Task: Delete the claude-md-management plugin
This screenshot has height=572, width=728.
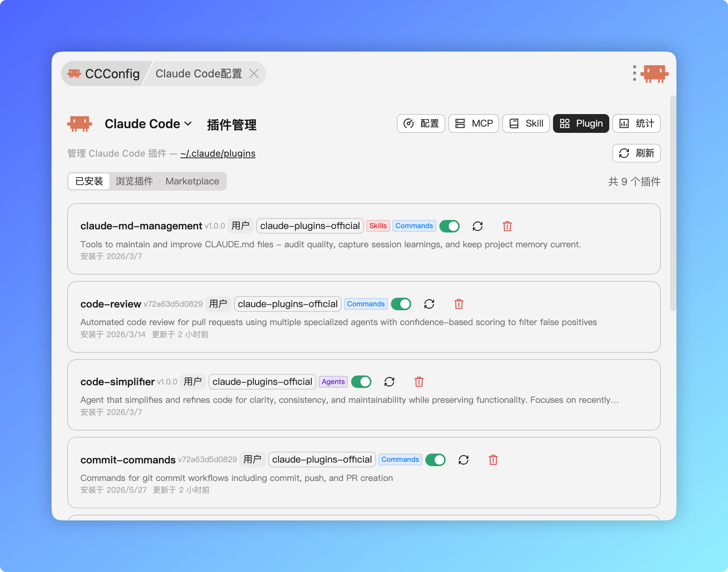Action: [507, 226]
